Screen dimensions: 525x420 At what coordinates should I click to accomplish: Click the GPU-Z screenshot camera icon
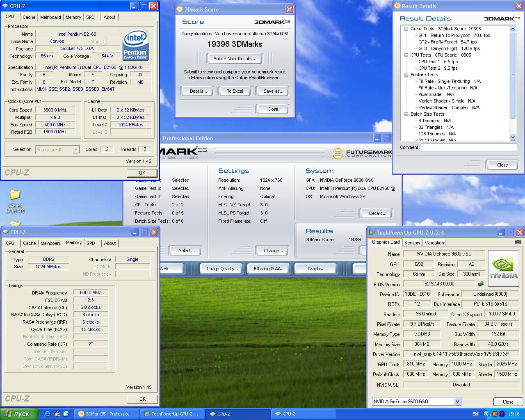(x=518, y=242)
